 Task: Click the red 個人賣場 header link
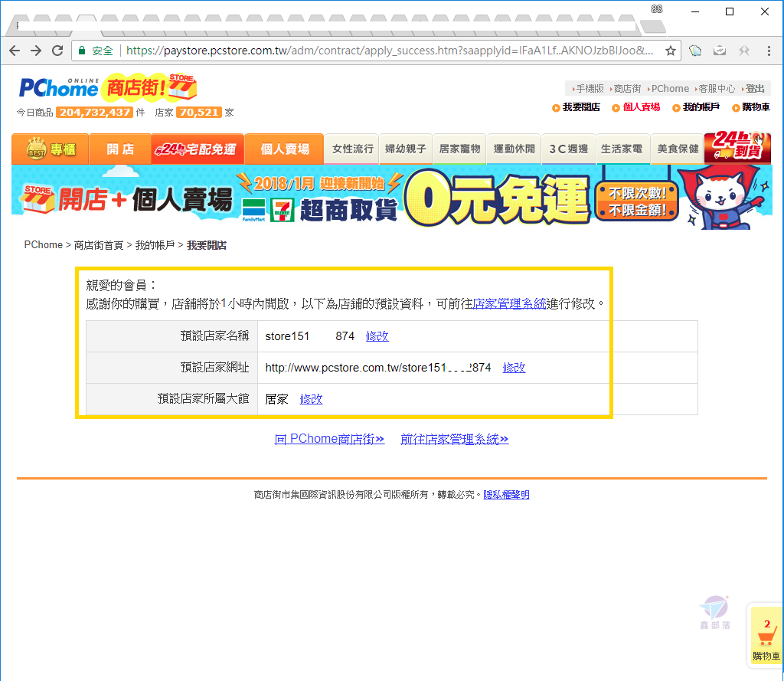point(641,107)
